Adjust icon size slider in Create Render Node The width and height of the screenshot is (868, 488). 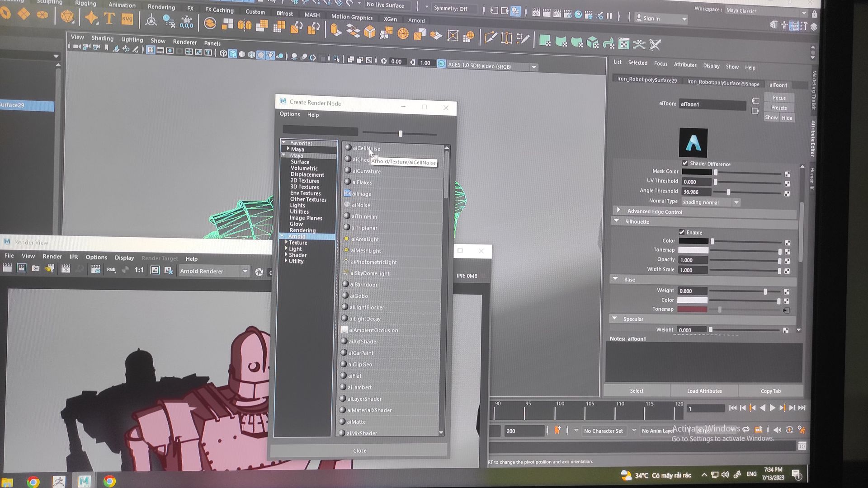[400, 134]
